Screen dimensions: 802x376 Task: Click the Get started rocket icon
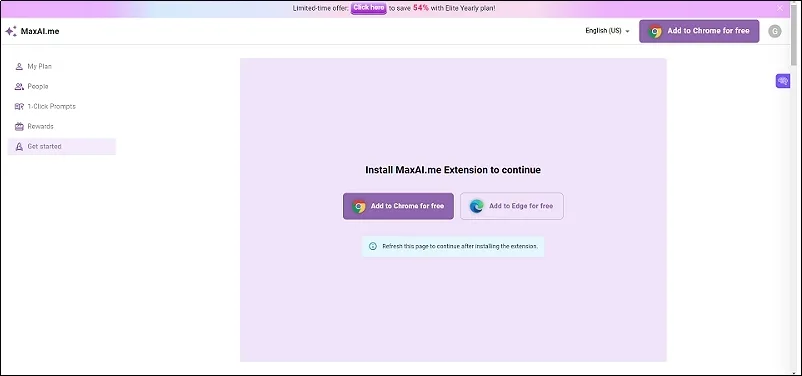click(x=19, y=146)
